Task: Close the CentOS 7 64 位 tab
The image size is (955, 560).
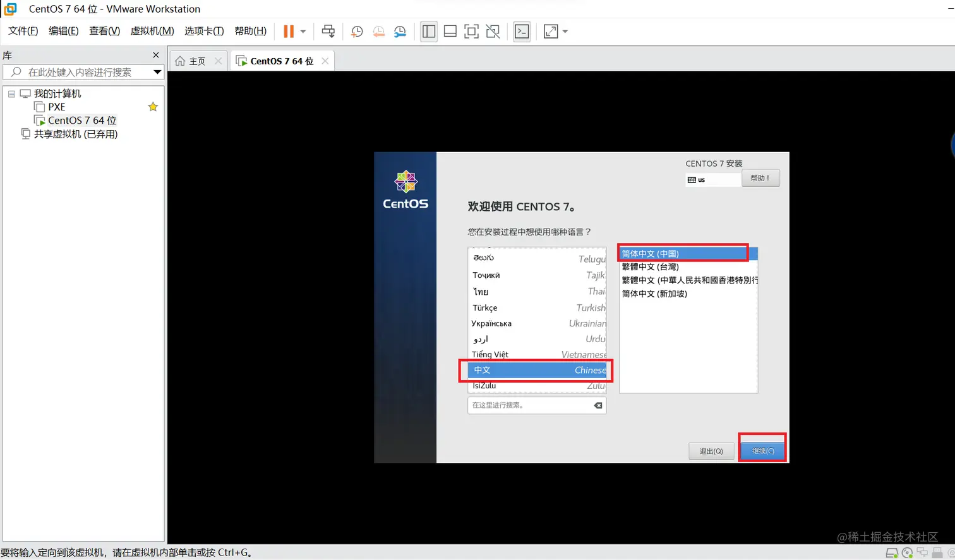Action: pos(325,61)
